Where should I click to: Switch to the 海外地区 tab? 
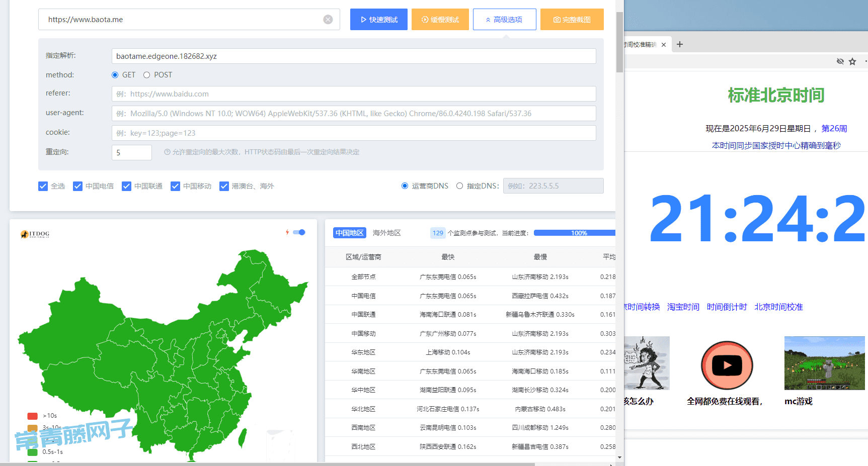pyautogui.click(x=386, y=233)
